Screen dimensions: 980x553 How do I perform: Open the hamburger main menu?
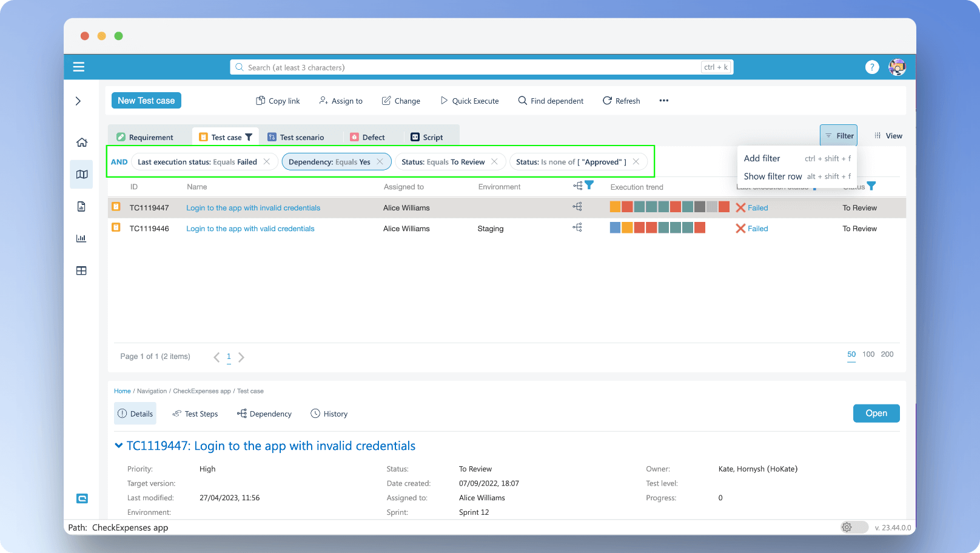click(x=79, y=67)
